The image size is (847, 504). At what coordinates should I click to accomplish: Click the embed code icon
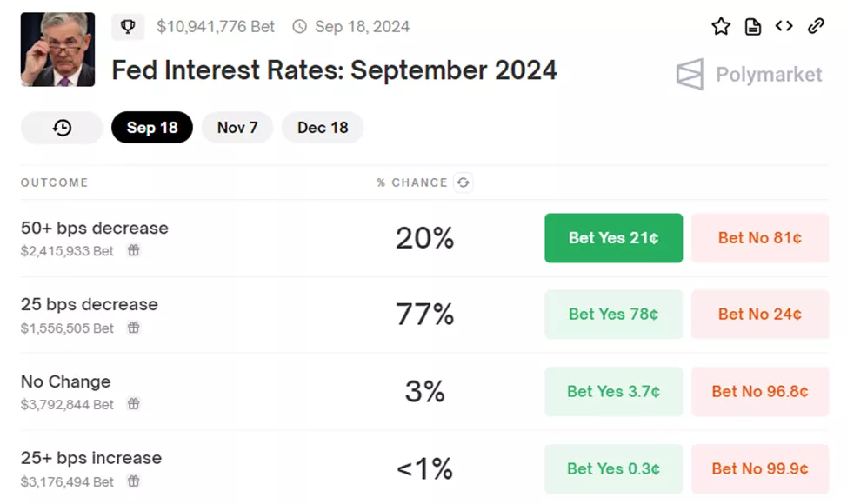pyautogui.click(x=784, y=26)
